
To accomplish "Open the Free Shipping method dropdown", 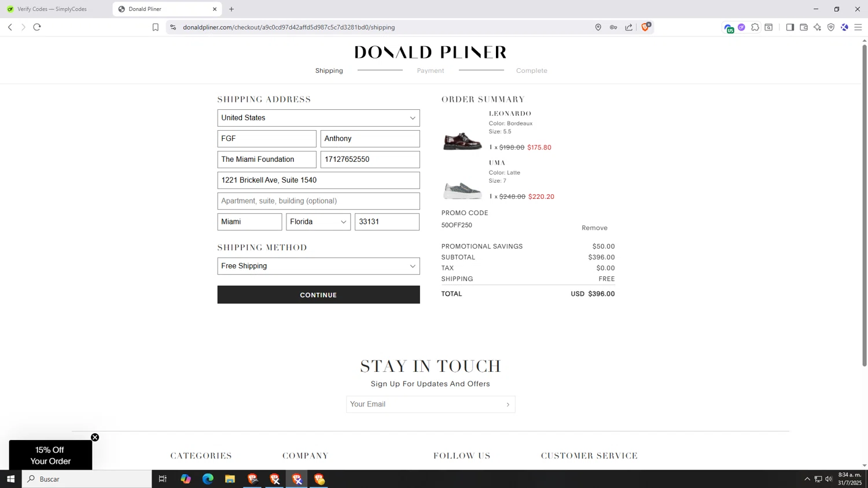I will pyautogui.click(x=318, y=266).
